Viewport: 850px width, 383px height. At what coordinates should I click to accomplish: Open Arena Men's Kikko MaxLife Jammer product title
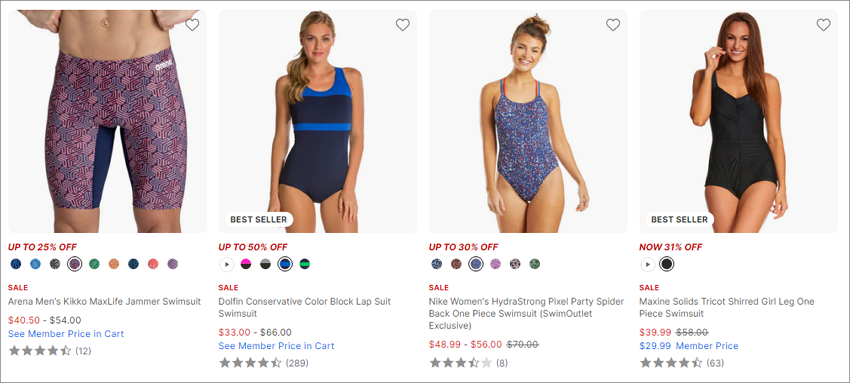[105, 302]
